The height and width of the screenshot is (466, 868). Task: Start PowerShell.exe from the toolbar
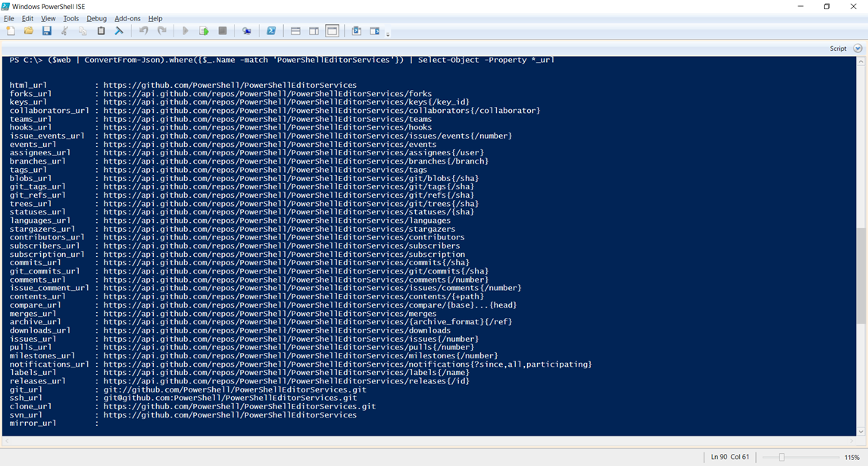[x=271, y=30]
